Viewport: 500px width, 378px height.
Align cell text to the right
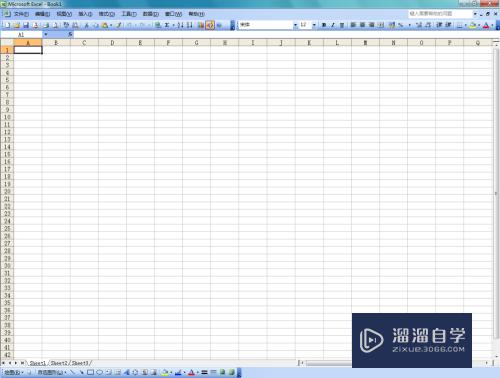(x=372, y=25)
